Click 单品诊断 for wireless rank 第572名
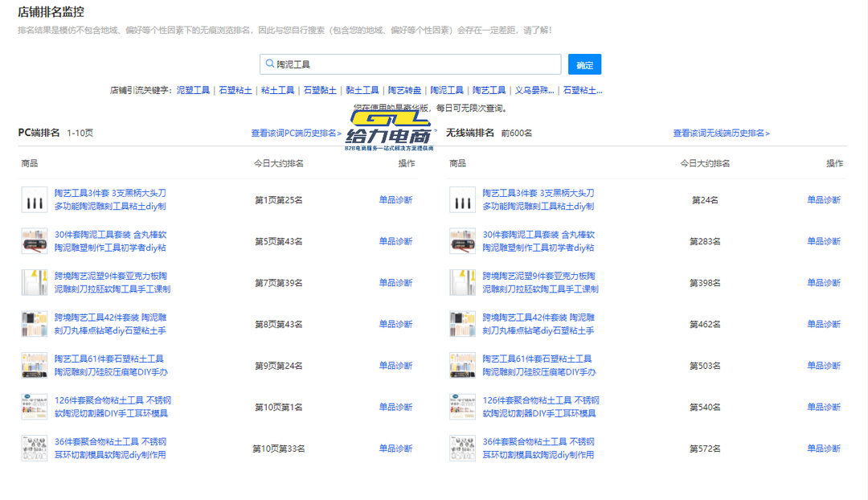This screenshot has width=868, height=500. 824,449
